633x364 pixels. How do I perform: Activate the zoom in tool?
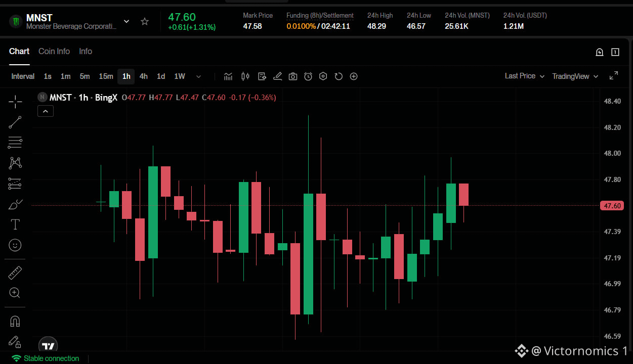pyautogui.click(x=15, y=293)
